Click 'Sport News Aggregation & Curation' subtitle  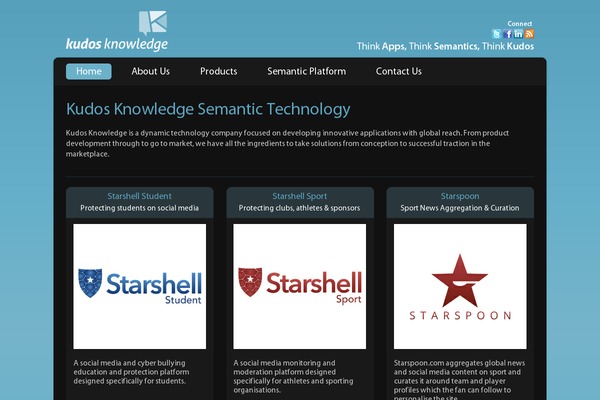click(460, 208)
